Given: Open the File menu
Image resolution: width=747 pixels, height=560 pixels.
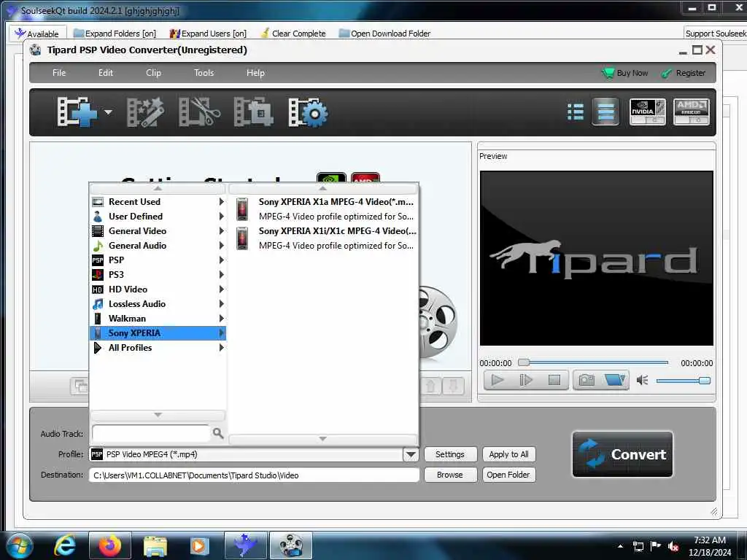Looking at the screenshot, I should (59, 73).
